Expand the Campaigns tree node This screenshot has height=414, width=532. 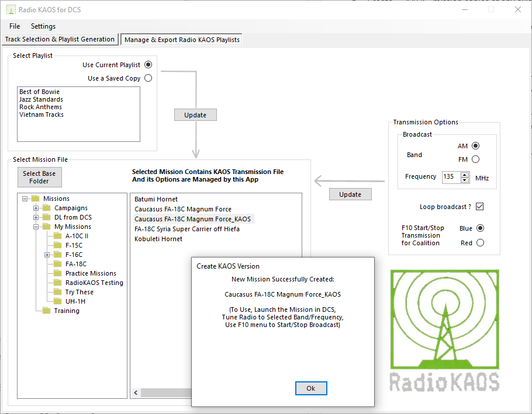[36, 208]
